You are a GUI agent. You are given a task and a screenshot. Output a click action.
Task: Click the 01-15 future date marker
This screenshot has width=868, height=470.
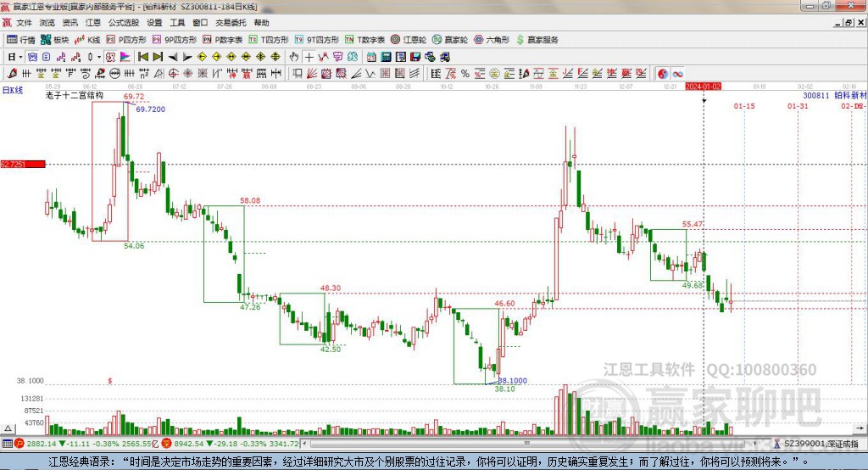coord(744,106)
